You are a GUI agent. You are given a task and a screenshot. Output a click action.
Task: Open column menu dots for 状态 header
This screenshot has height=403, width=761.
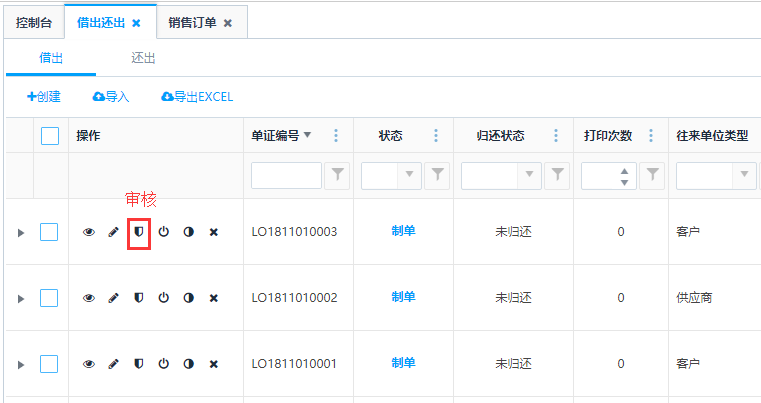coord(436,136)
